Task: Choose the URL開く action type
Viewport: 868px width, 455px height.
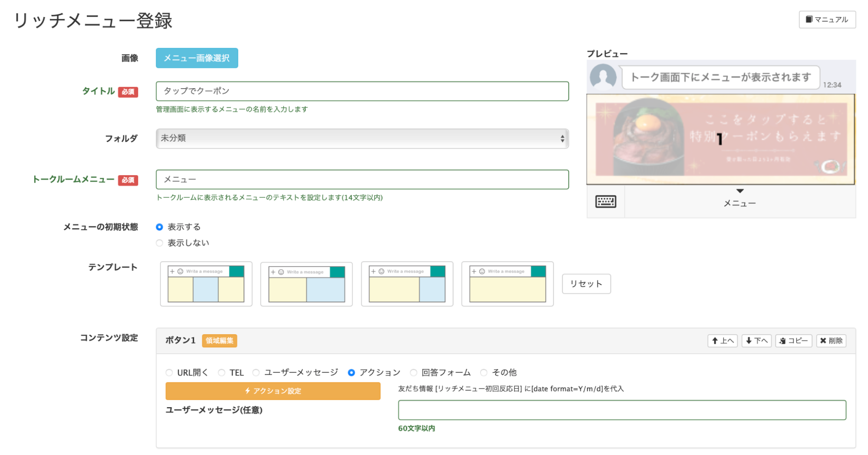Action: (x=169, y=372)
